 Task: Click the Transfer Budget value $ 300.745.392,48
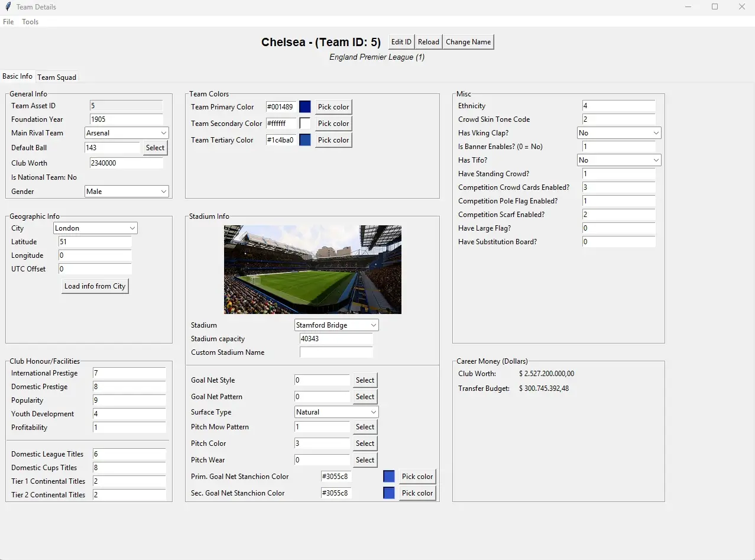pos(544,389)
